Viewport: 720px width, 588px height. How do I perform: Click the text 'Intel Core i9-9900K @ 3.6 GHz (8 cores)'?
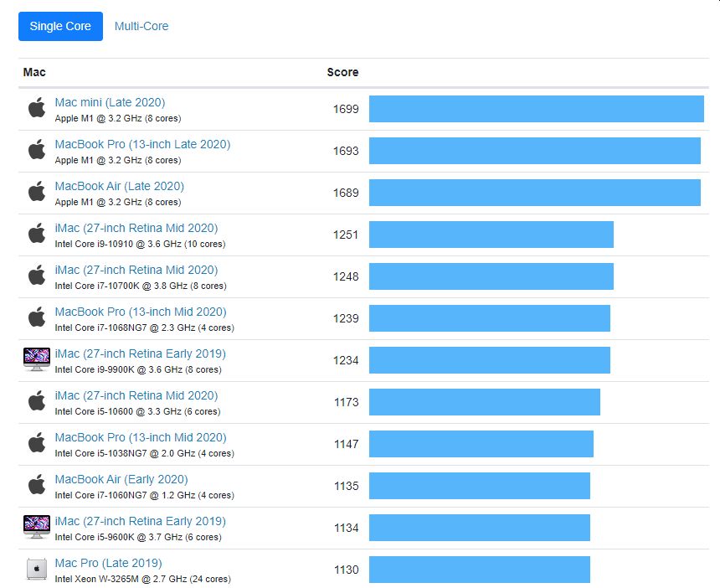[138, 369]
